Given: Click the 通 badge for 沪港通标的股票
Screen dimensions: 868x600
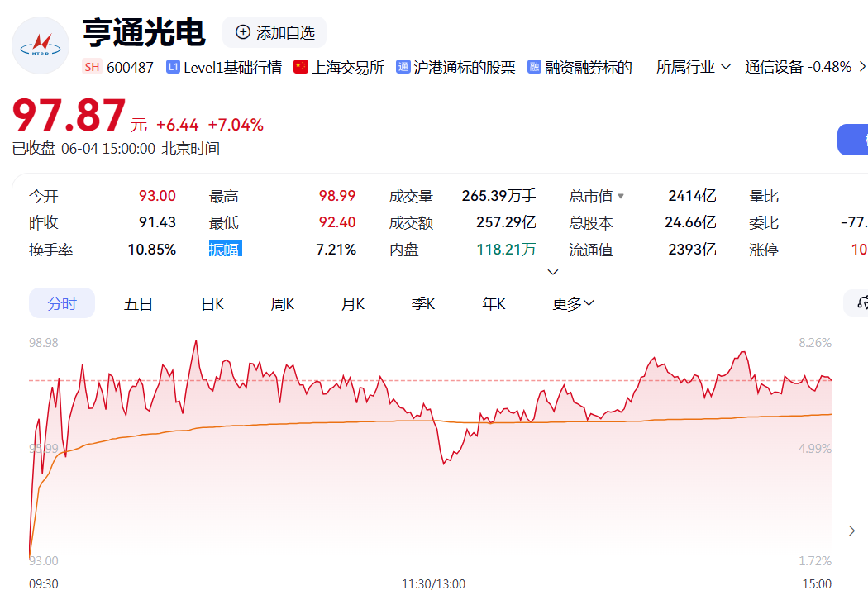Looking at the screenshot, I should coord(403,67).
